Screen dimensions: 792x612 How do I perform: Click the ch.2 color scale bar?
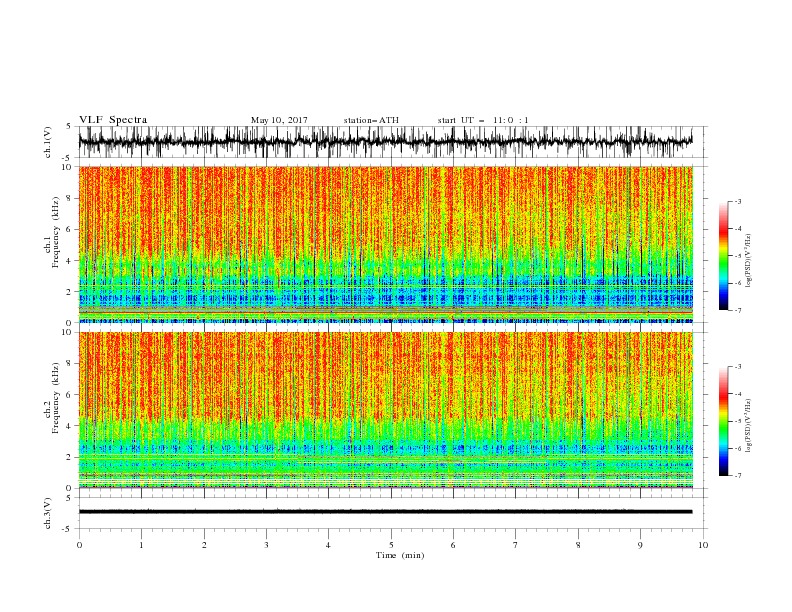pyautogui.click(x=723, y=421)
